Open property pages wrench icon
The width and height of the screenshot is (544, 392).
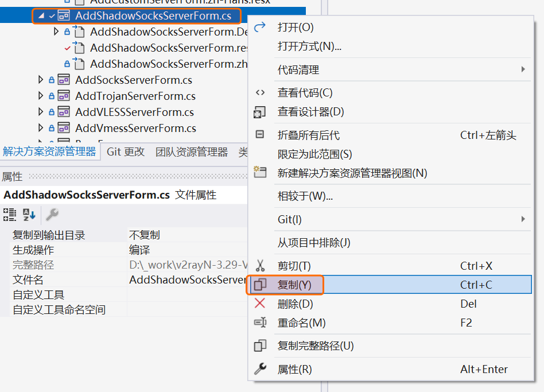[x=52, y=215]
